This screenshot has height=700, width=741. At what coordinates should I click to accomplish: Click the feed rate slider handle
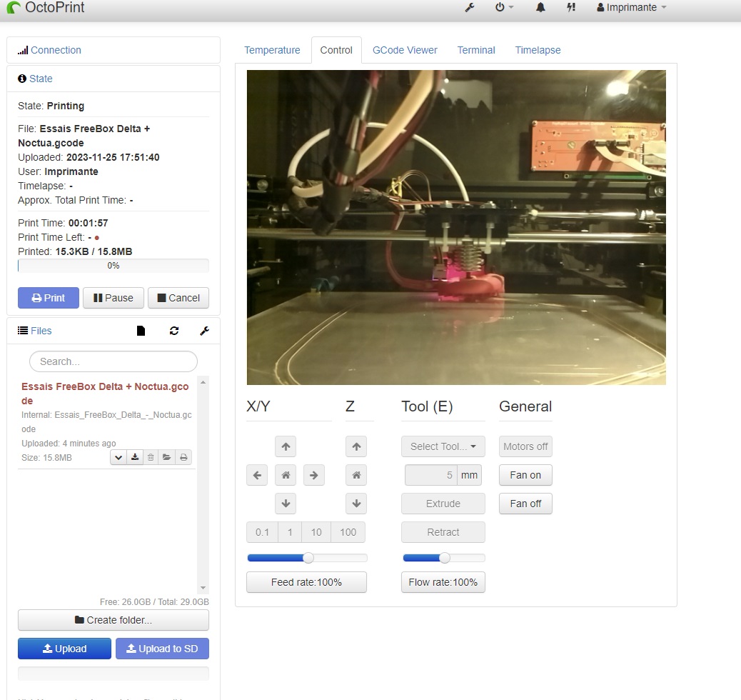308,558
